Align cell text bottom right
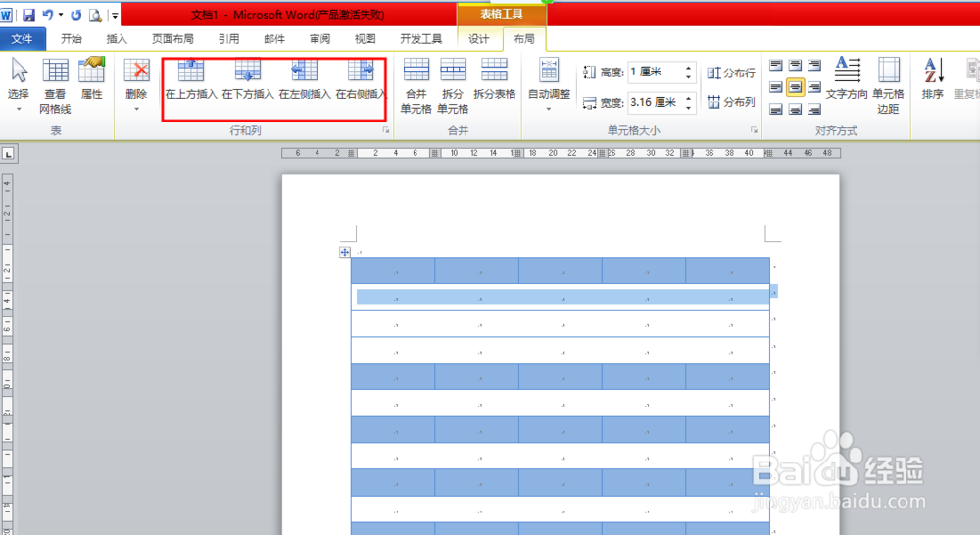980x535 pixels. (814, 110)
